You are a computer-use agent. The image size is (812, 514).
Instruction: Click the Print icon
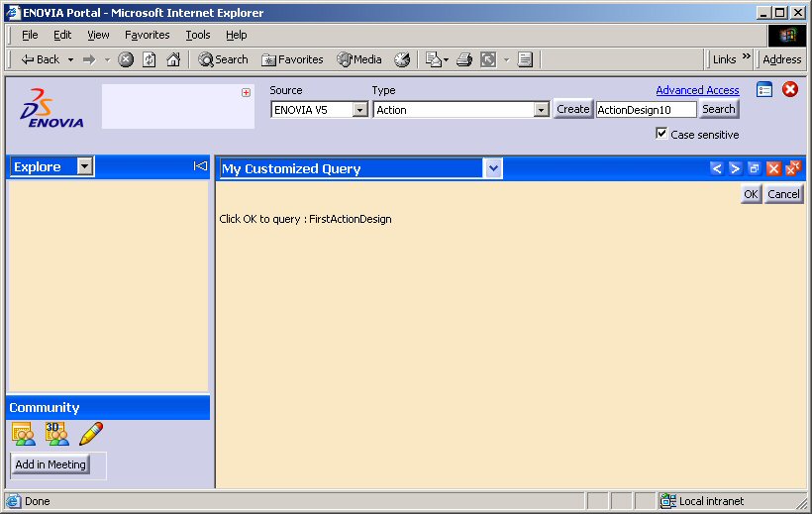tap(464, 60)
